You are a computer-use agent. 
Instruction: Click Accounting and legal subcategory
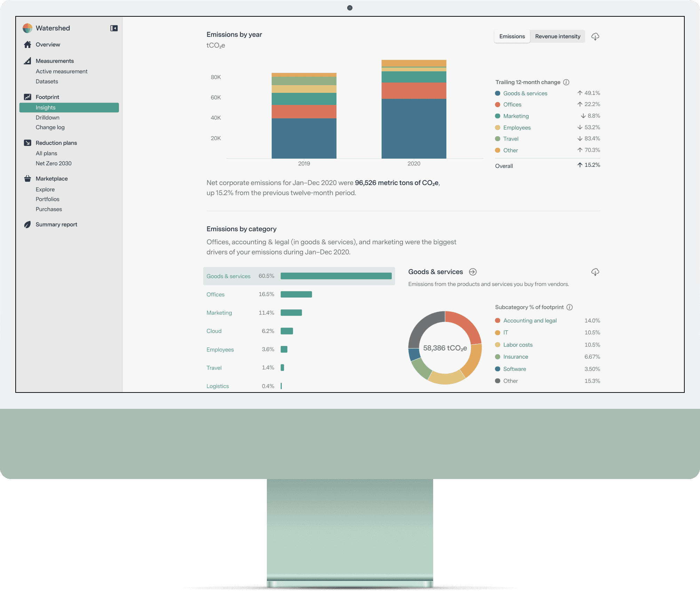coord(530,321)
